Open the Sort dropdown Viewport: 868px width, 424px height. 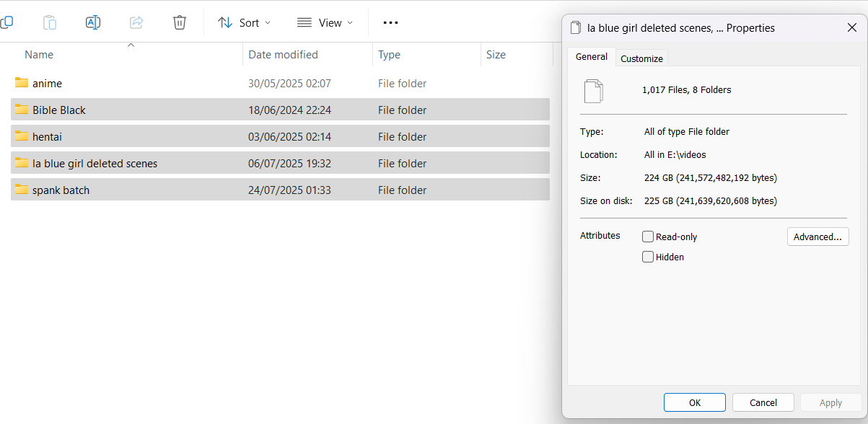[x=245, y=22]
